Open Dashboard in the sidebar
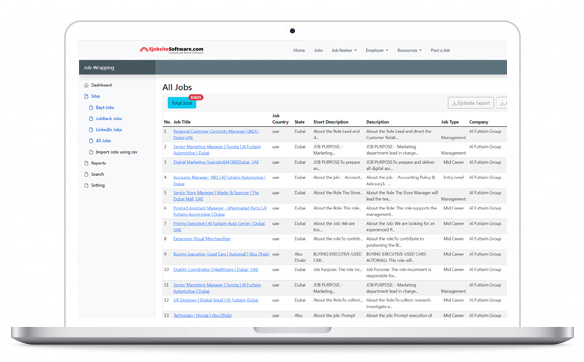The image size is (584, 362). (x=101, y=85)
